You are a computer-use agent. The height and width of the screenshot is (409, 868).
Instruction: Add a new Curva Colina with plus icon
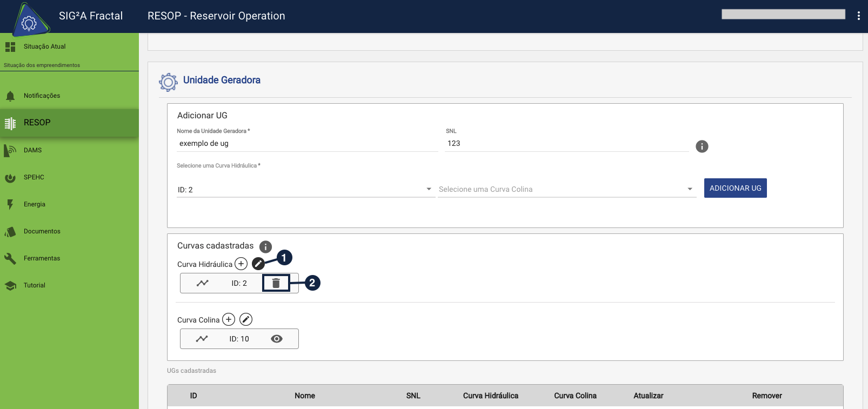(x=229, y=319)
